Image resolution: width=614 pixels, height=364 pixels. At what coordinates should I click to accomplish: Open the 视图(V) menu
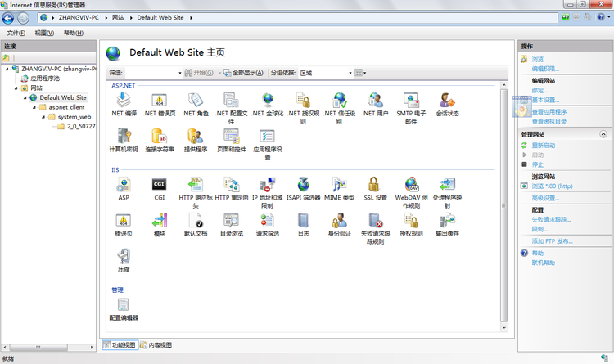tap(44, 33)
